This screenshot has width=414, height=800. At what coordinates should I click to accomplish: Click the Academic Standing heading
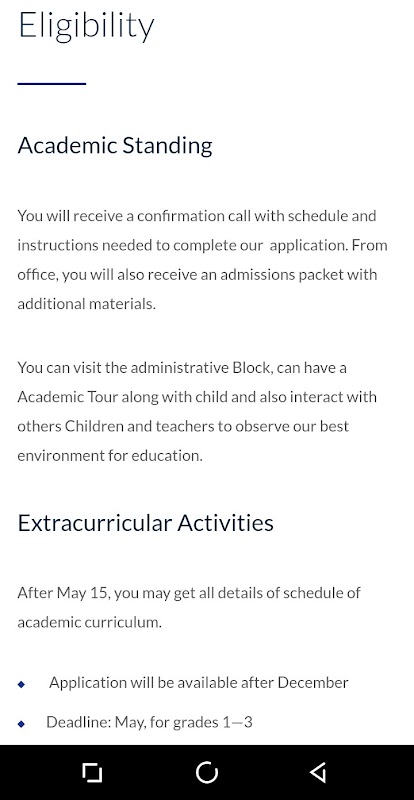pos(115,146)
